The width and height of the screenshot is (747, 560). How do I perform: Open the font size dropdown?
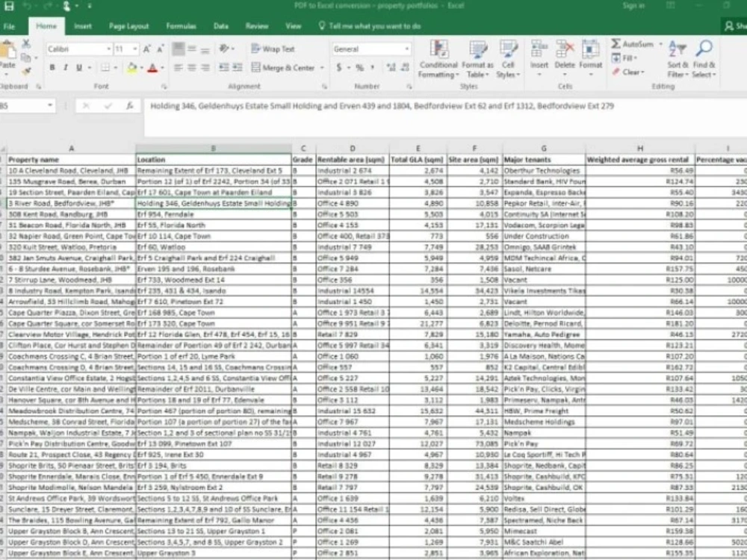[x=134, y=49]
